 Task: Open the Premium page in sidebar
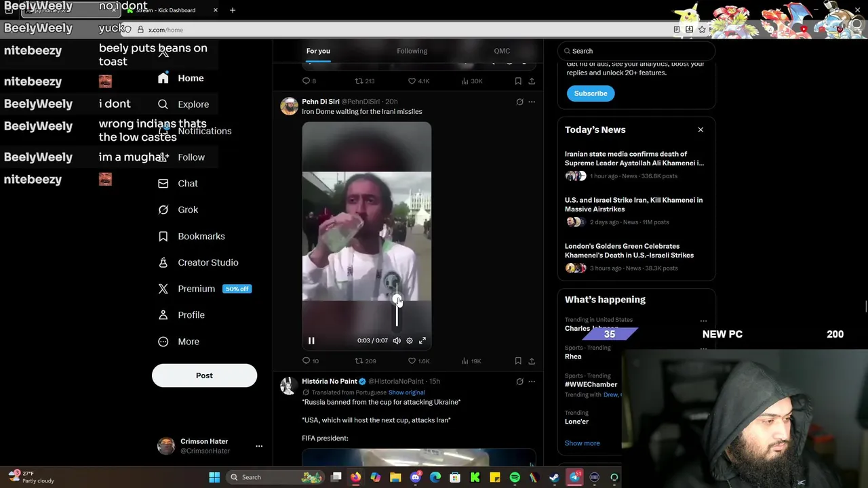tap(204, 289)
